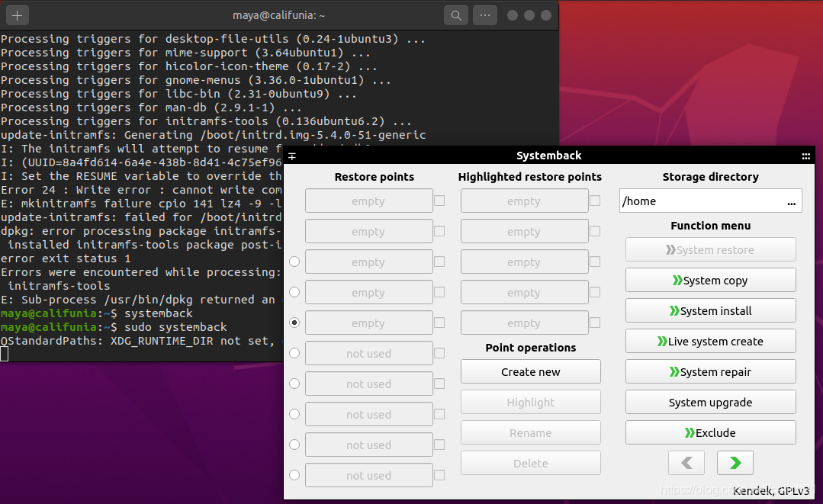
Task: Select the radio button of the third restore point
Action: 294,262
